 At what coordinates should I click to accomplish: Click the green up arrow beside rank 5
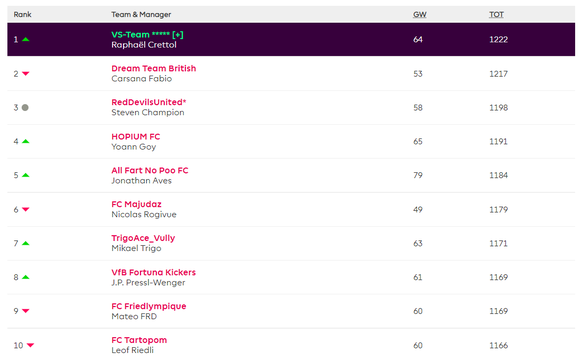[x=26, y=175]
